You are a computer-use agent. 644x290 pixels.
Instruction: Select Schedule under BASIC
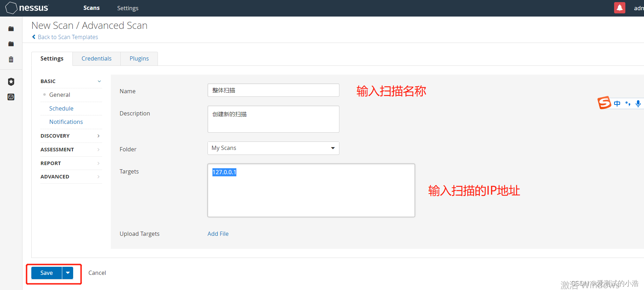coord(61,108)
